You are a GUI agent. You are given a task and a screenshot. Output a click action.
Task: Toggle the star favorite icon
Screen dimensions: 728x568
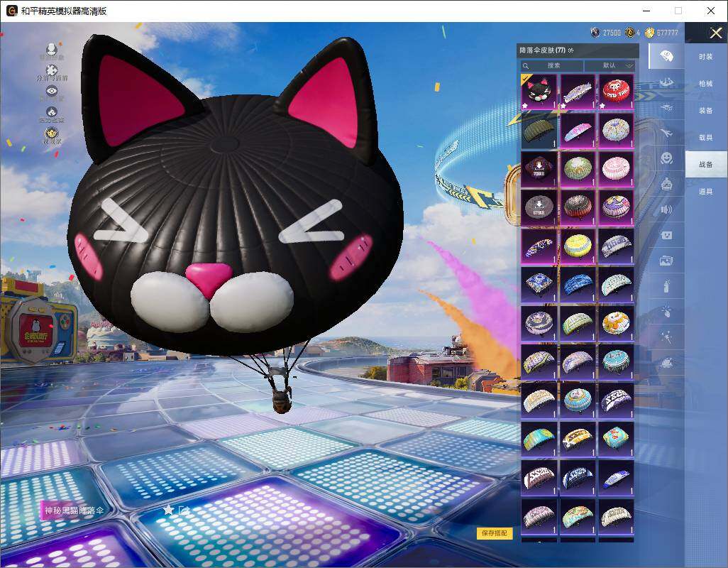pos(169,510)
